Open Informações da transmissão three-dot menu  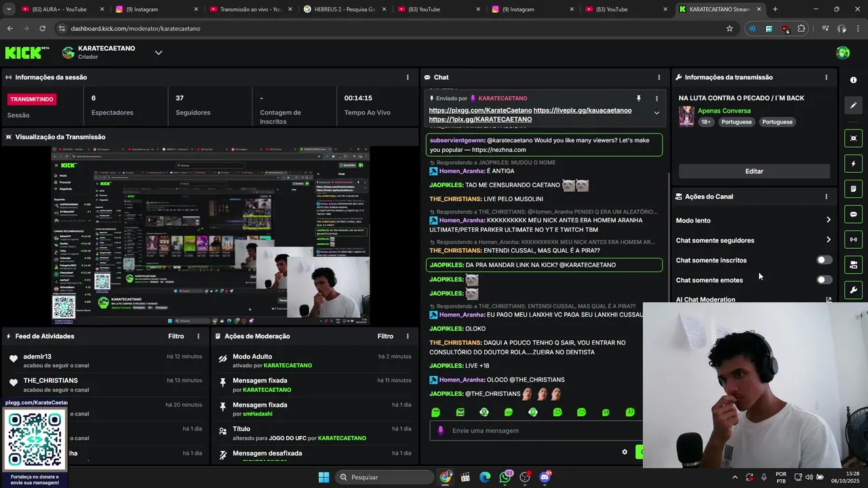point(826,77)
